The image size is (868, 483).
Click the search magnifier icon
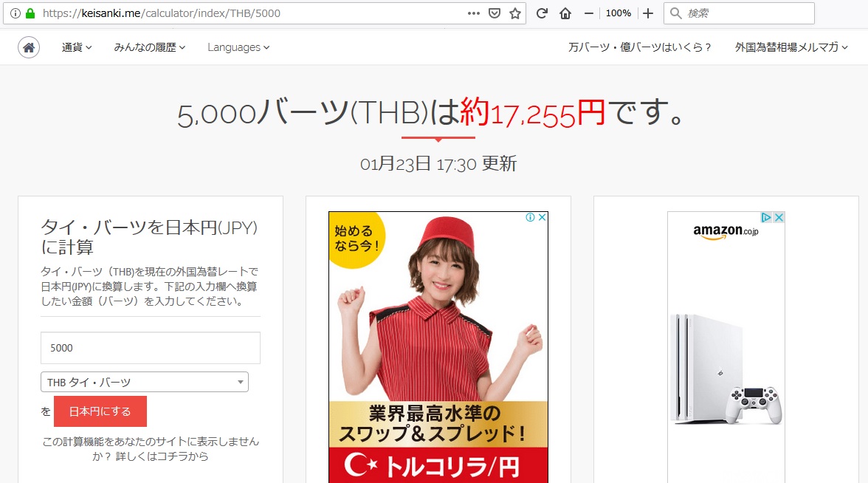[675, 13]
